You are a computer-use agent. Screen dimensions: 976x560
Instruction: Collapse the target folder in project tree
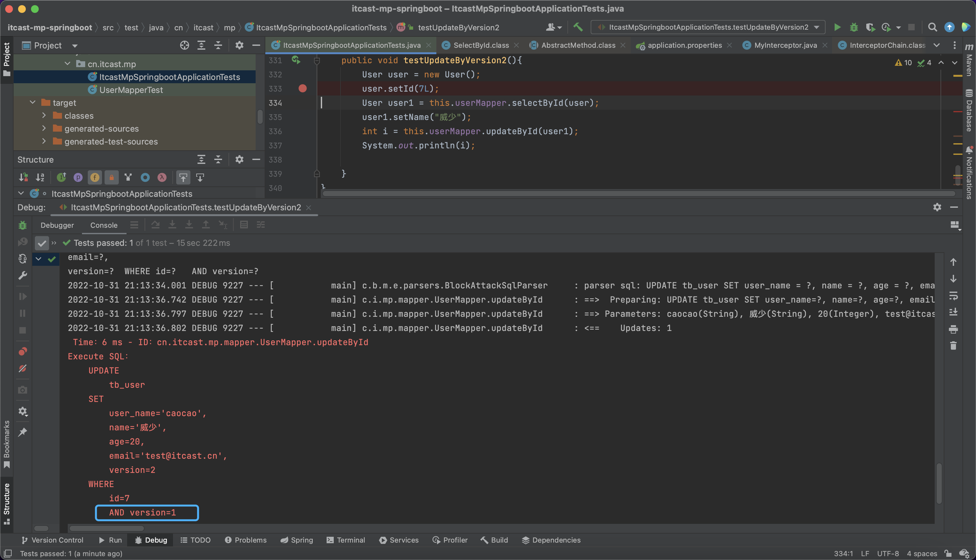click(x=33, y=103)
